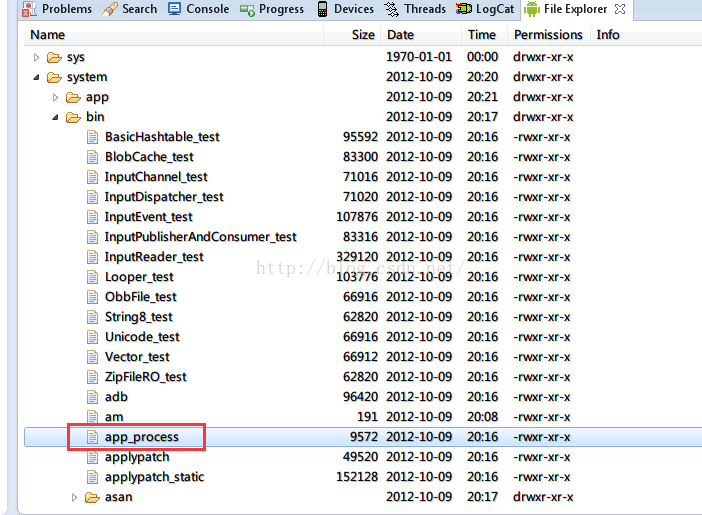
Task: Click the date 1970-01-01
Action: 419,57
